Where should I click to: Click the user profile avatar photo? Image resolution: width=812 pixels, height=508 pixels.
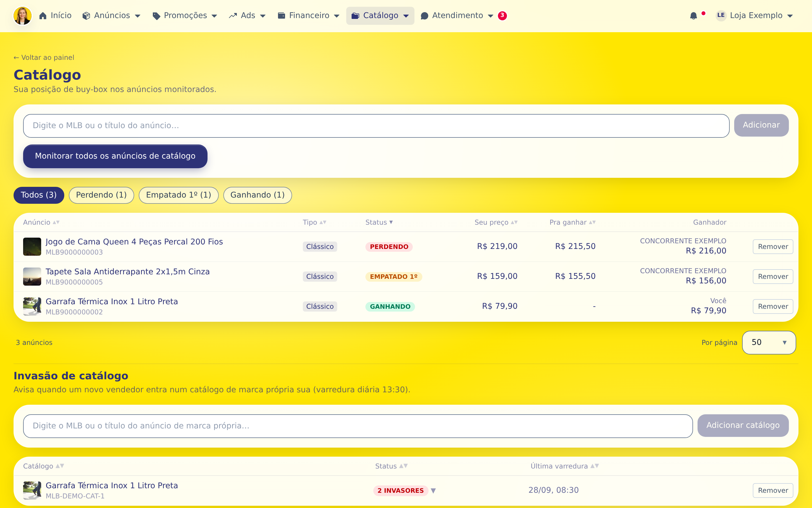tap(23, 16)
